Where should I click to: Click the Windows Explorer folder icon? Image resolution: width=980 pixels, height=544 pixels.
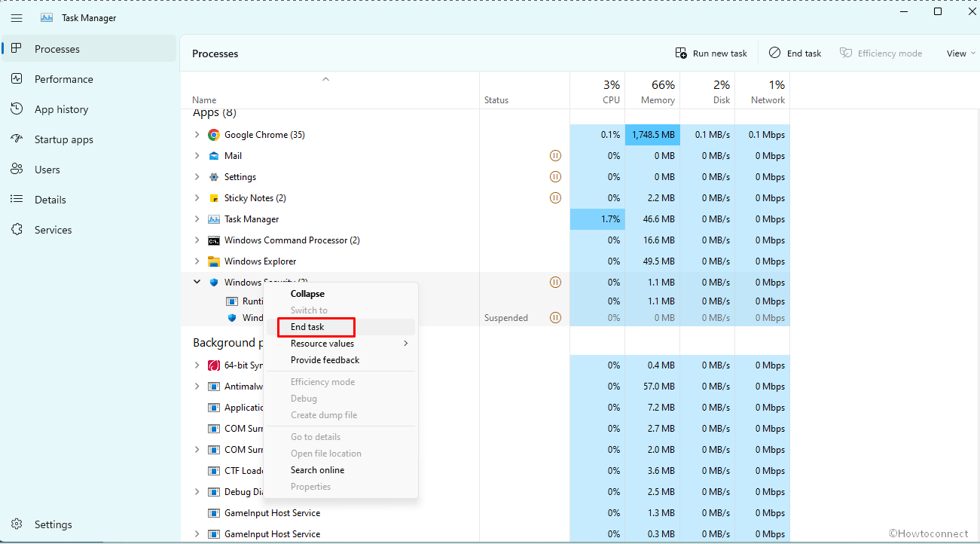tap(214, 261)
